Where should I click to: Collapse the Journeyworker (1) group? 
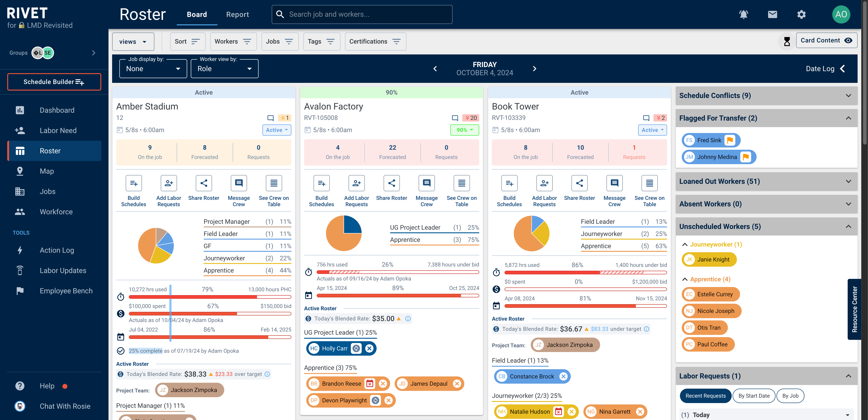(685, 245)
